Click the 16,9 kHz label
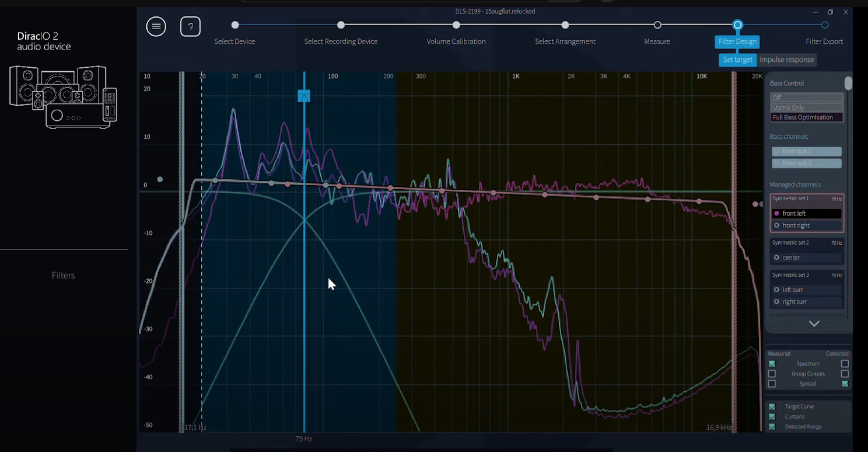 tap(719, 427)
